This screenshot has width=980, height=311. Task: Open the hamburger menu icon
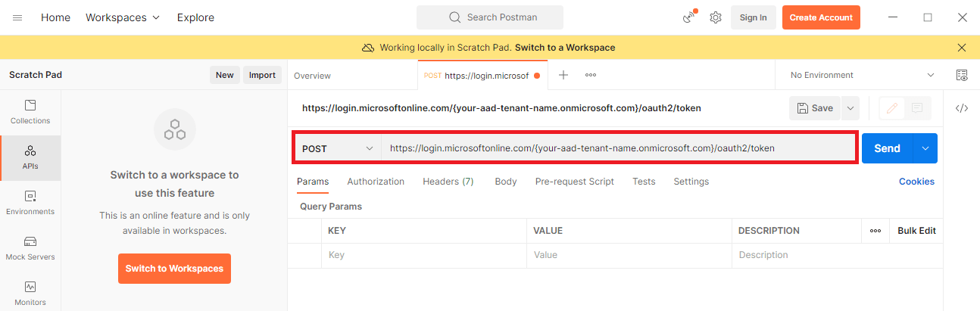17,17
